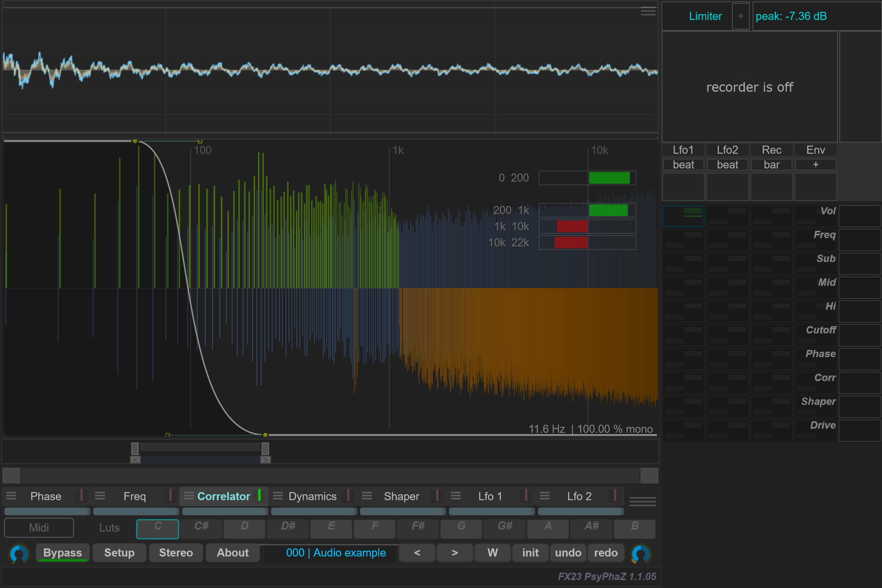Image resolution: width=882 pixels, height=588 pixels.
Task: Click the plus box under Env
Action: pyautogui.click(x=815, y=165)
